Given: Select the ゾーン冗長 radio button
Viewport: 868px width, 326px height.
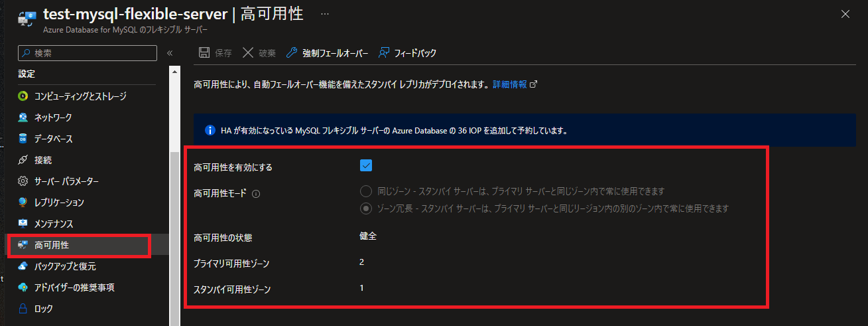Looking at the screenshot, I should pos(366,208).
